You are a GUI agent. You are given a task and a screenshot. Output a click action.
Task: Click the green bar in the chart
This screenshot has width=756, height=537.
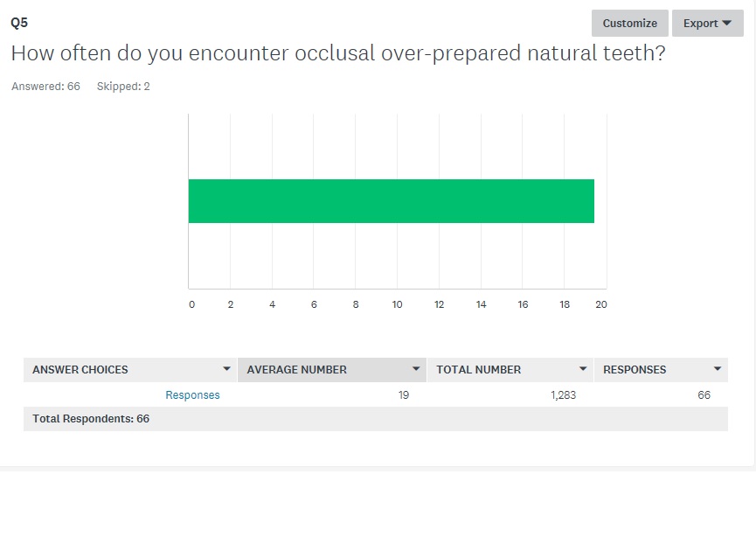pos(391,201)
